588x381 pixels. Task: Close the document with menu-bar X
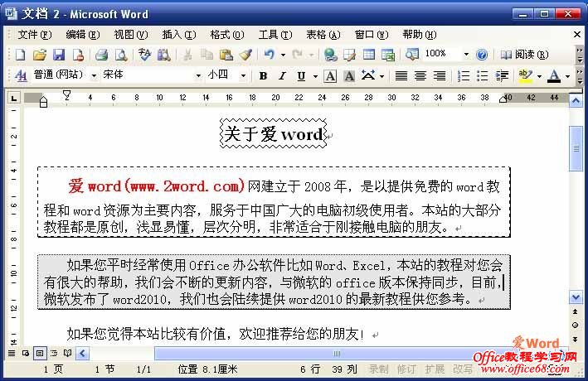tap(577, 35)
